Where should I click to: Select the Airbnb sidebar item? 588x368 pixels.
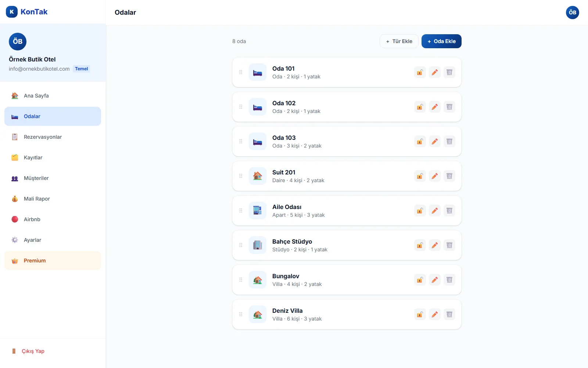pyautogui.click(x=53, y=219)
